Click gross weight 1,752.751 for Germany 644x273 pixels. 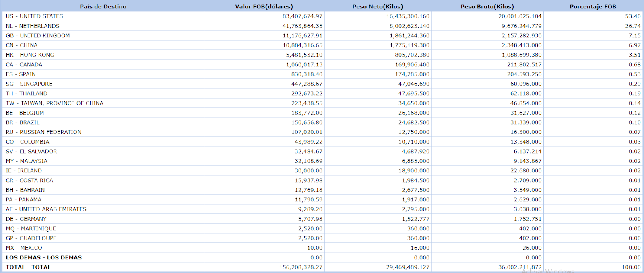point(527,219)
